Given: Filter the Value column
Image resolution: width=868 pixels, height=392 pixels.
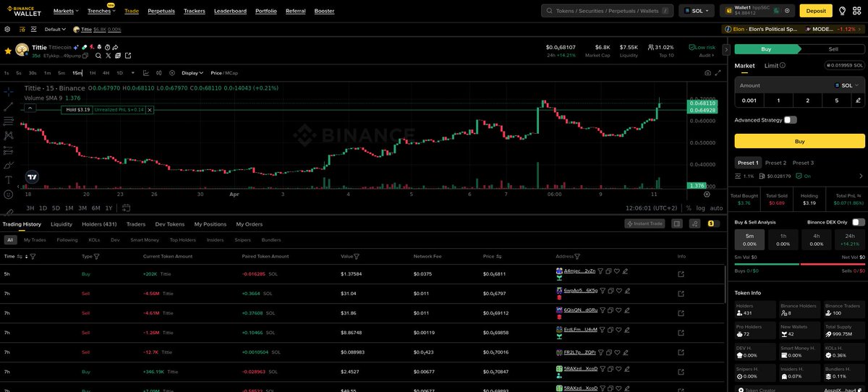Looking at the screenshot, I should 357,256.
